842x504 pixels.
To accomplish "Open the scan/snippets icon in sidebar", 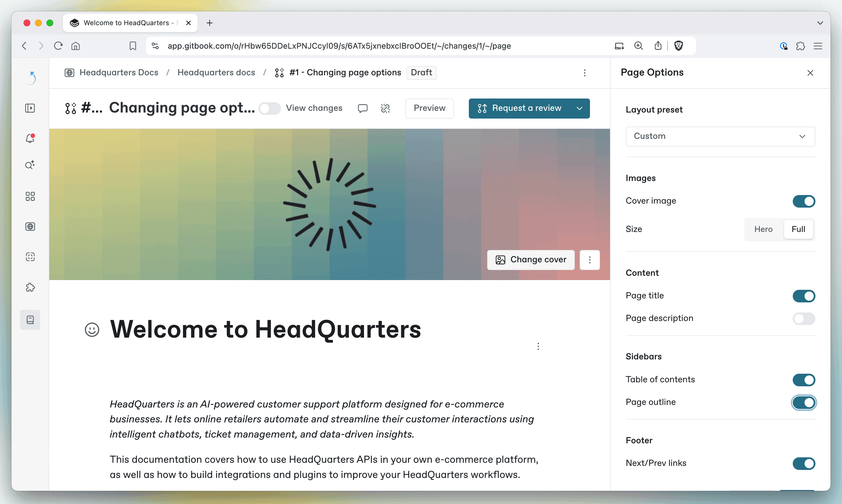I will (x=30, y=257).
